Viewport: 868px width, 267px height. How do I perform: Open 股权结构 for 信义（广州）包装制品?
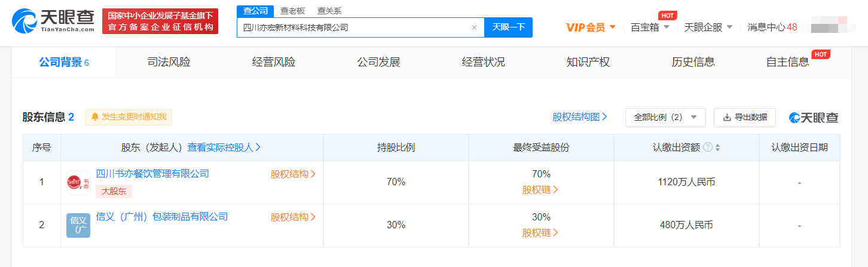293,217
